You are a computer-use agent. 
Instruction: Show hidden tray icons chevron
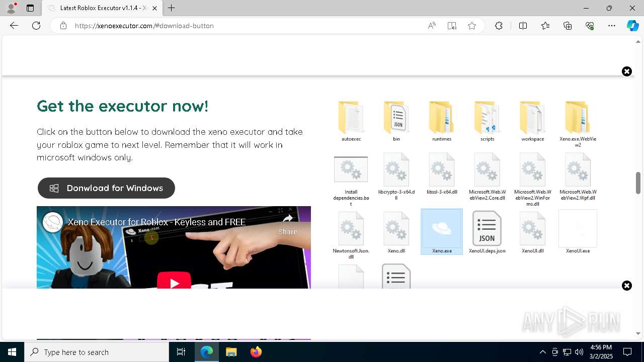point(542,352)
